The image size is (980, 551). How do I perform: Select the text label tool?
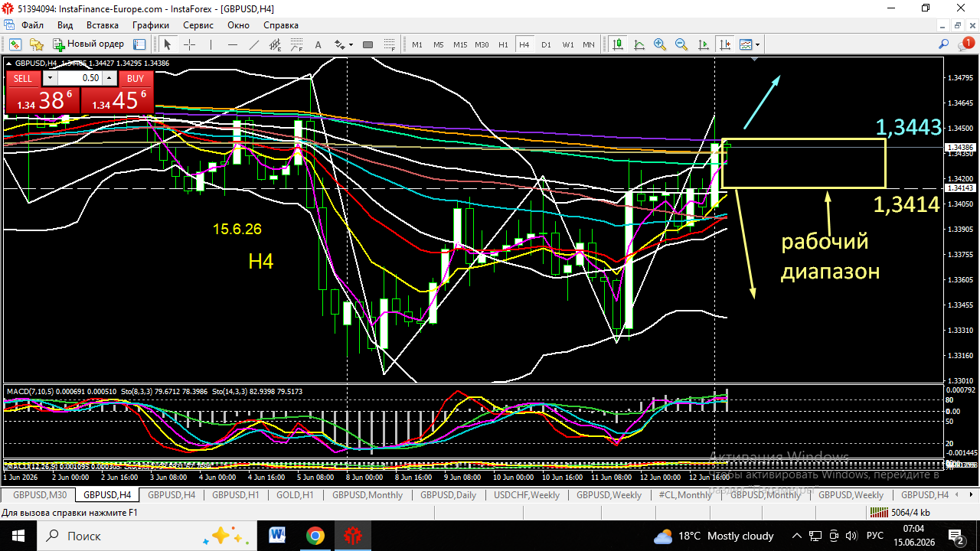(318, 44)
